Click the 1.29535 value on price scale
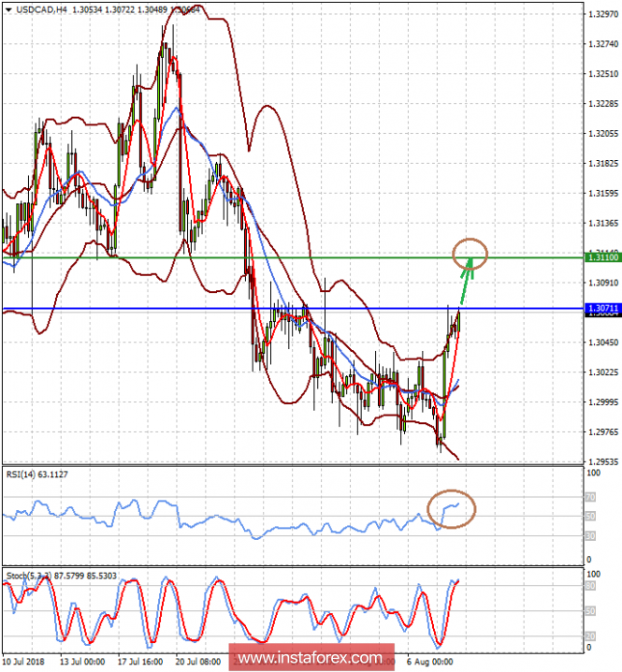Viewport: 622px width, 672px height. [x=600, y=462]
